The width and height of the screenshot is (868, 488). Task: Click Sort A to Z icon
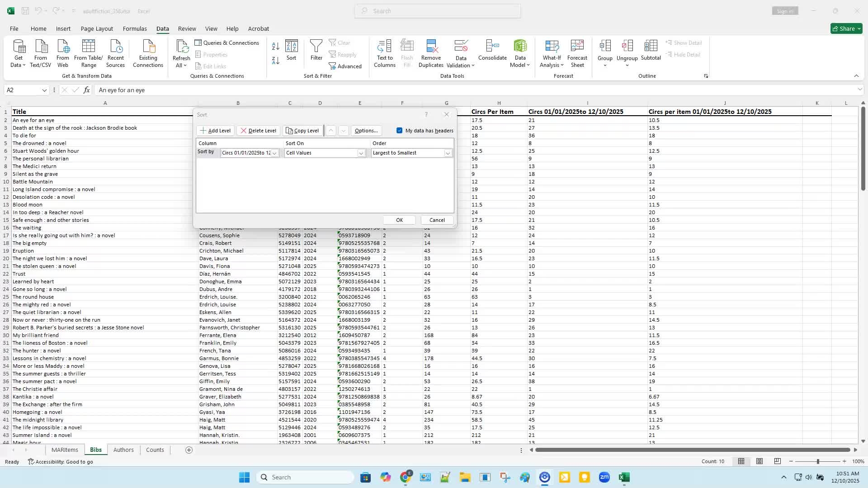pyautogui.click(x=275, y=46)
